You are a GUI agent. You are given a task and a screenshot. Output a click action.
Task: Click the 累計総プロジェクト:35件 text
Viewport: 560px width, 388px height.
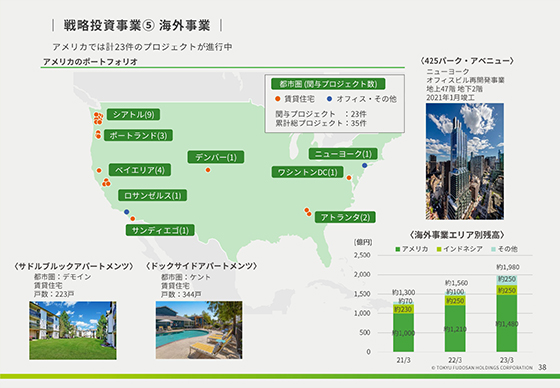coord(321,123)
